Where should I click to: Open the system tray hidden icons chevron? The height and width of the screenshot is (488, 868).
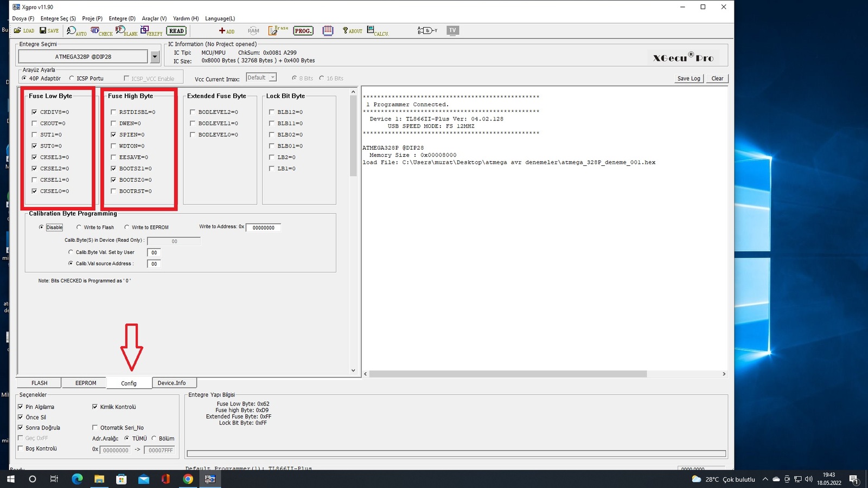765,479
